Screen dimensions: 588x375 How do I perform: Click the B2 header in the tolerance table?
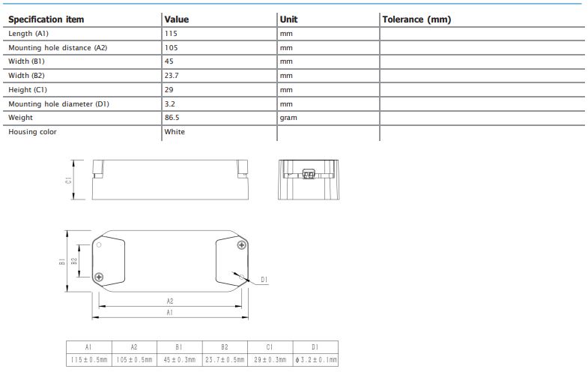(225, 347)
